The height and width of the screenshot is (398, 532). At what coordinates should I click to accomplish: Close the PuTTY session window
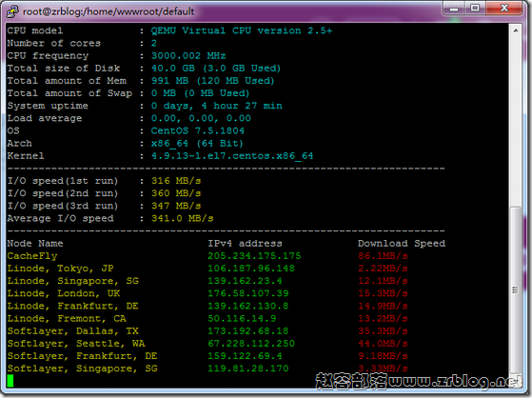(x=504, y=9)
